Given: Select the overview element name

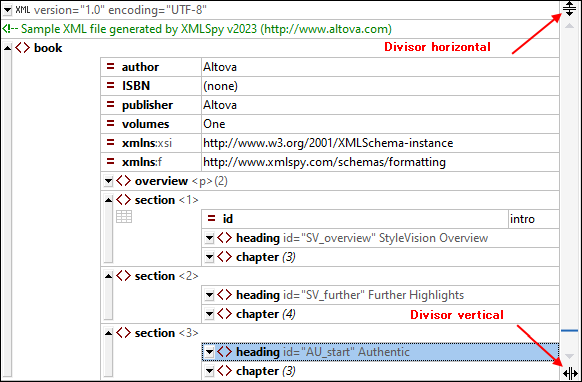Looking at the screenshot, I should (x=161, y=181).
